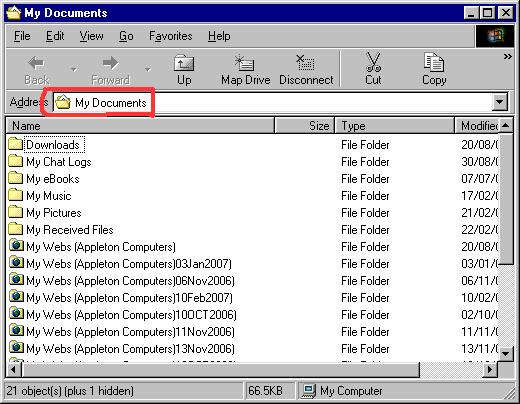The image size is (520, 404).
Task: Select My Webs (Appleton Computers)10OCT2006) name
Action: (x=131, y=315)
